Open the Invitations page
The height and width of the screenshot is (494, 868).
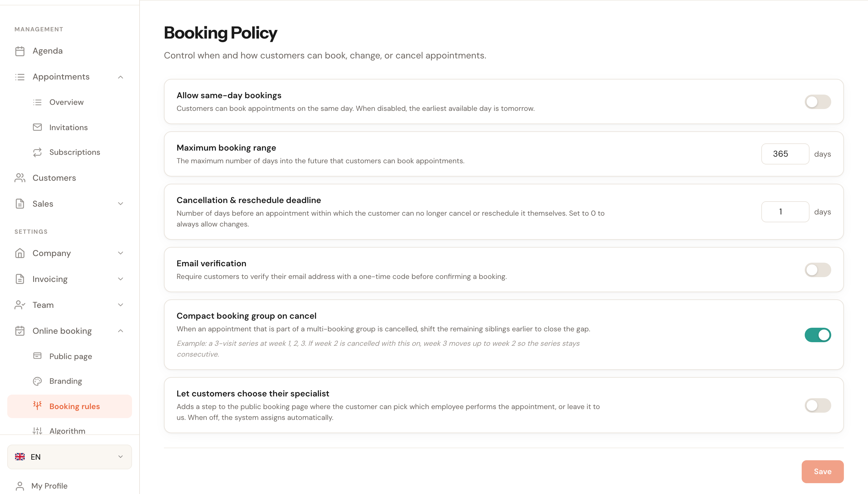[x=70, y=127]
